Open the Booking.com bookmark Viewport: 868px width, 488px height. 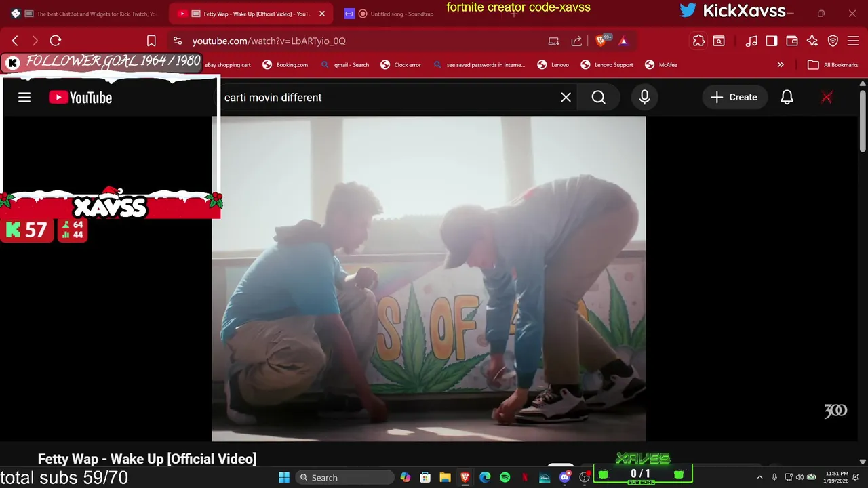285,65
